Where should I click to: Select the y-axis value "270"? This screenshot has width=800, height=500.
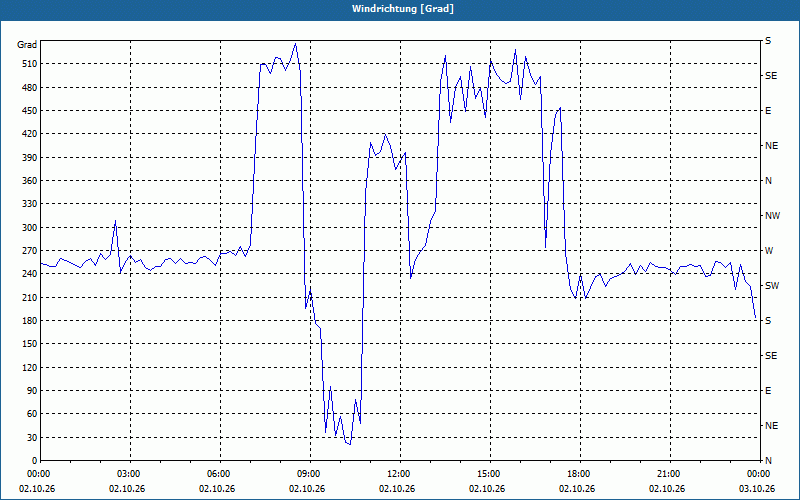tap(30, 251)
